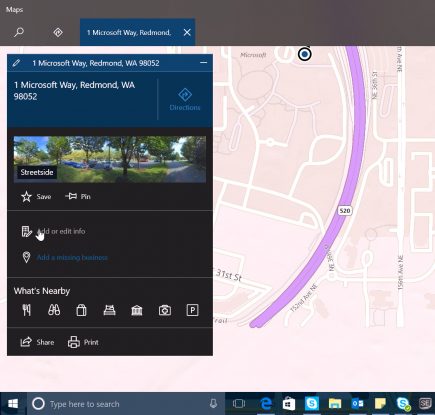Click the 31st St map label

click(229, 275)
